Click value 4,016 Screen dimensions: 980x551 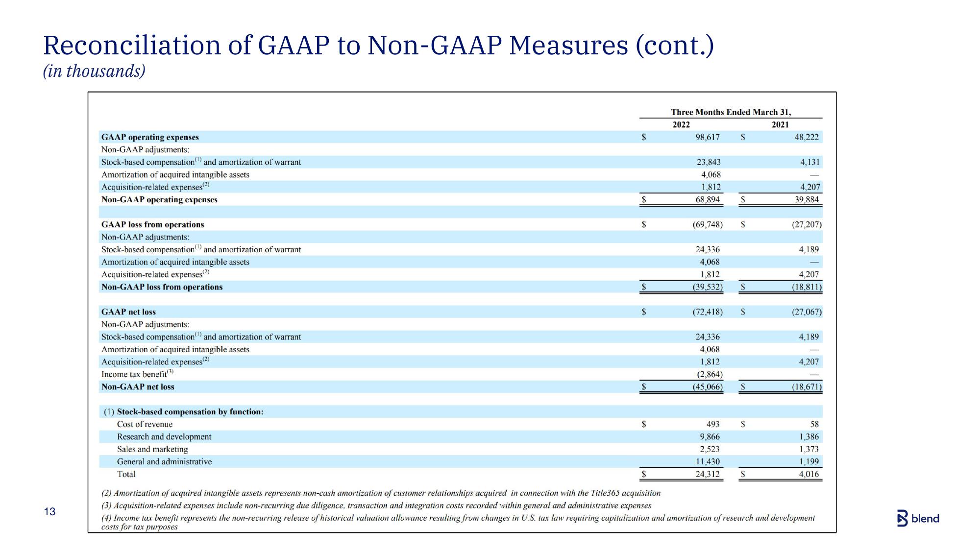click(x=809, y=474)
